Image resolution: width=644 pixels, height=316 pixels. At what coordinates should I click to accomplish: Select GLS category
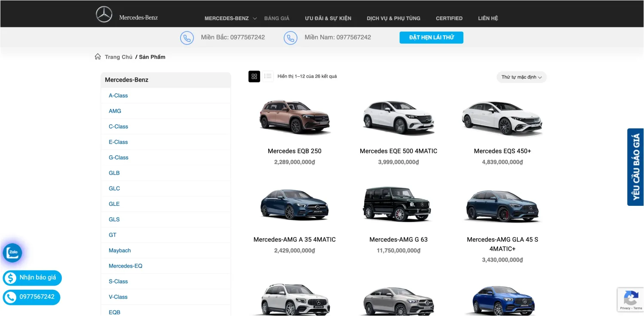click(x=114, y=219)
